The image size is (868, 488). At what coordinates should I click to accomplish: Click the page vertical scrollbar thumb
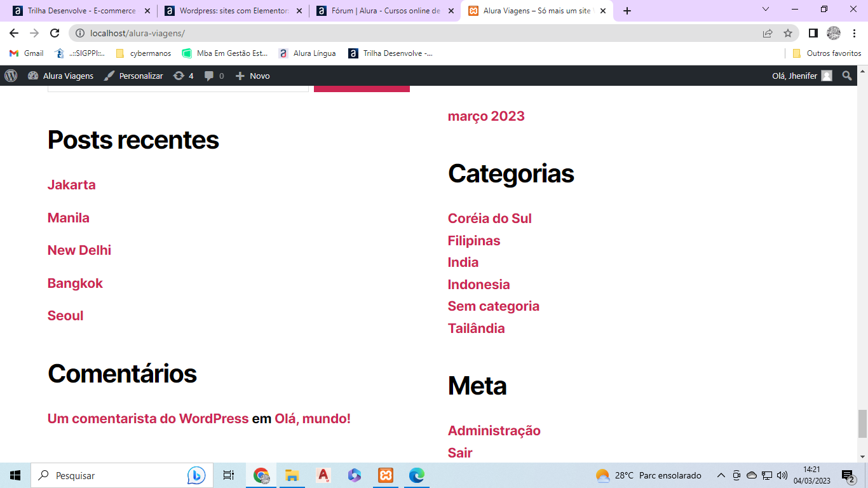click(x=862, y=424)
